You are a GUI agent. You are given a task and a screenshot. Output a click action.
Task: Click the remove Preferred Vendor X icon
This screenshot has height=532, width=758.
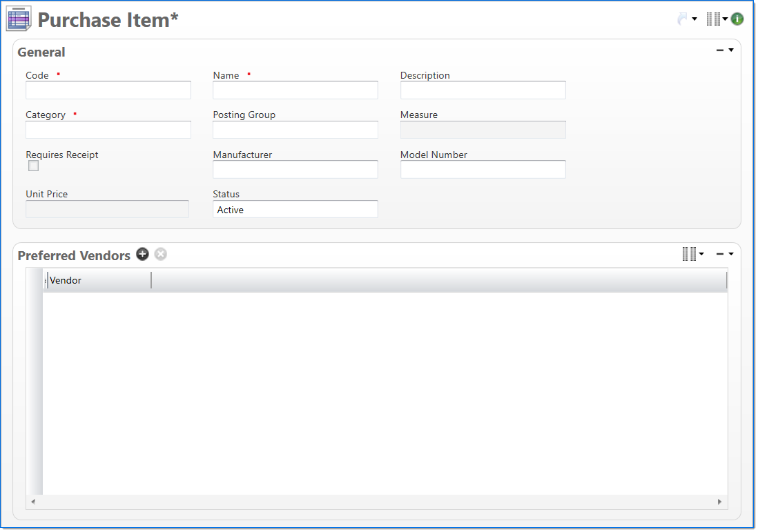point(161,255)
